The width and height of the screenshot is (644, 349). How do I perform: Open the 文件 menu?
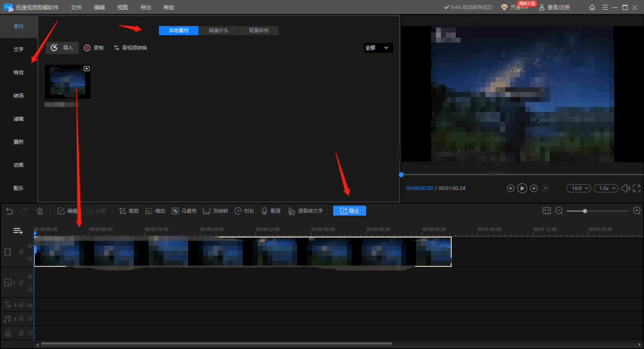click(x=76, y=8)
